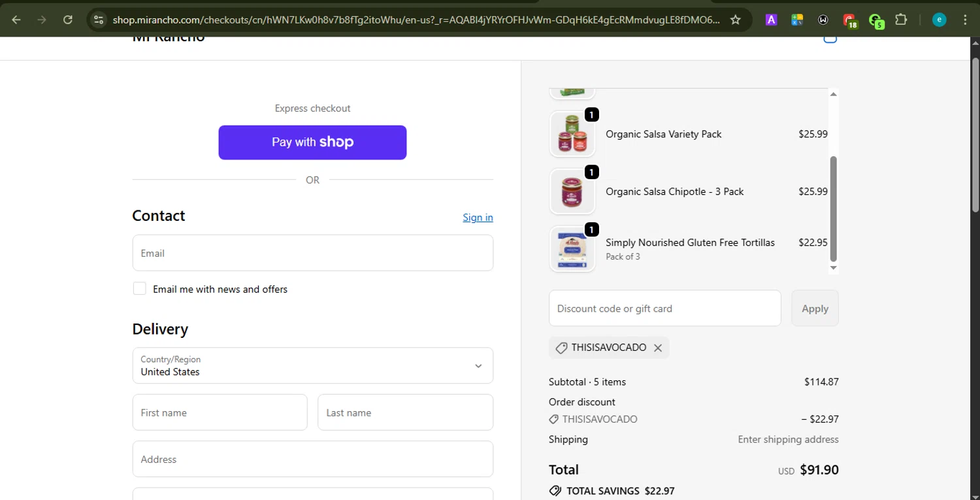Click the $114.87 subtotal amount

click(821, 382)
